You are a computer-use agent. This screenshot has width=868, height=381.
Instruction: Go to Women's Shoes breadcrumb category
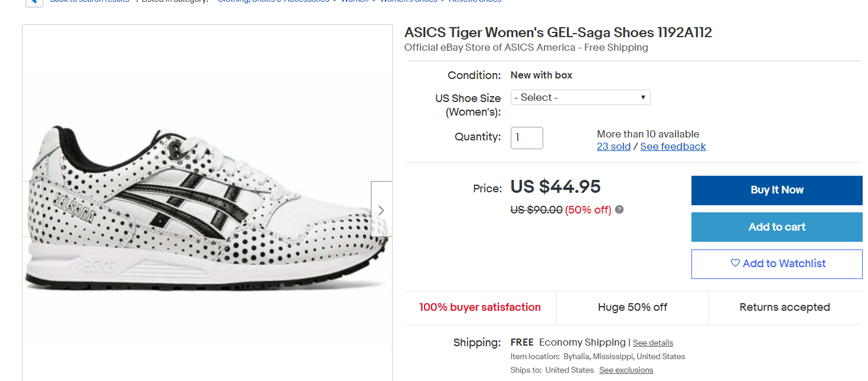point(408,2)
